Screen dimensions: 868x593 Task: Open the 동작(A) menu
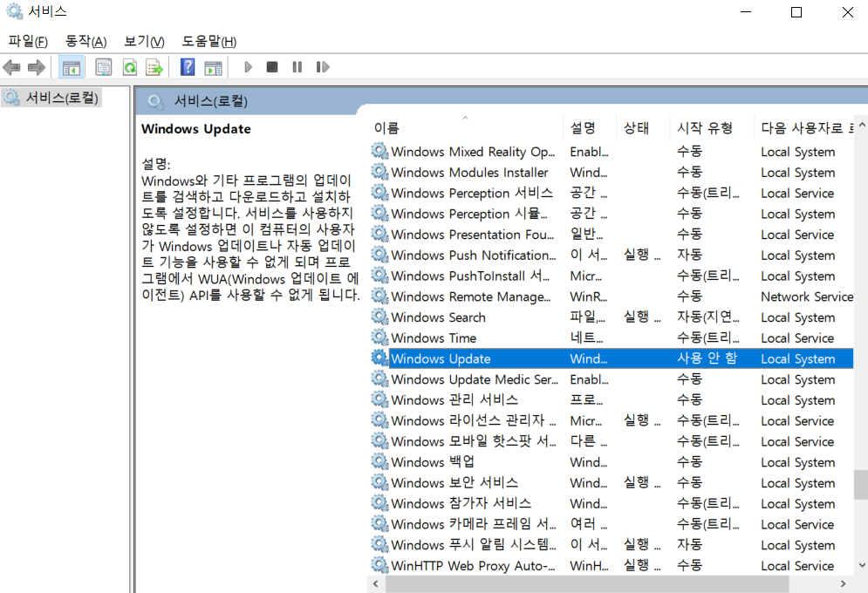[x=85, y=42]
